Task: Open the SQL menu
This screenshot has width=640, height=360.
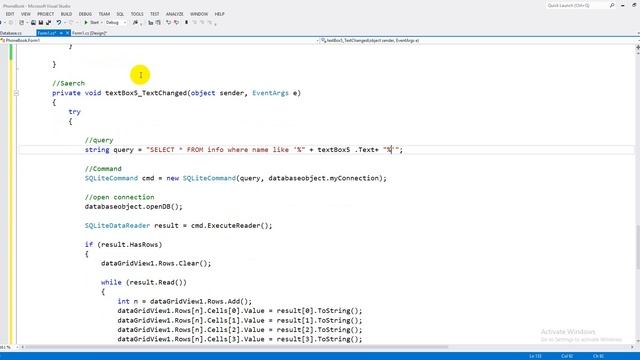Action: pos(120,14)
